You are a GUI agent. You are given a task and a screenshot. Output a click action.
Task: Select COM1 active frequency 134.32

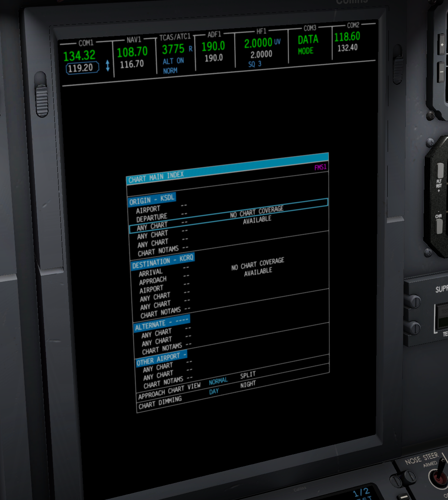coord(79,56)
